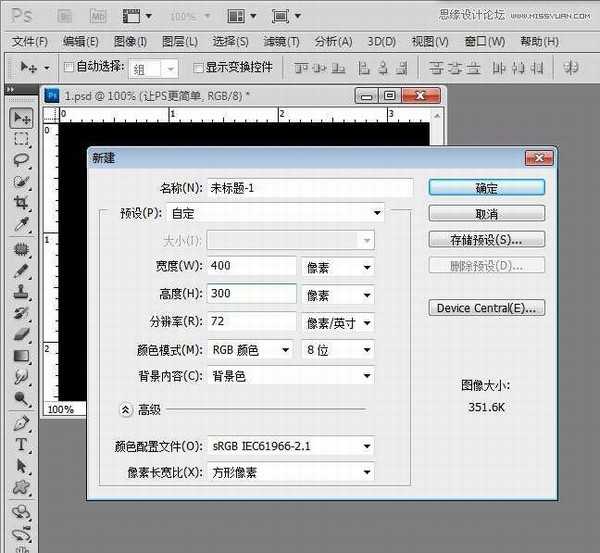This screenshot has height=553, width=600.
Task: Click the 存储预设(S)... button
Action: pyautogui.click(x=486, y=240)
